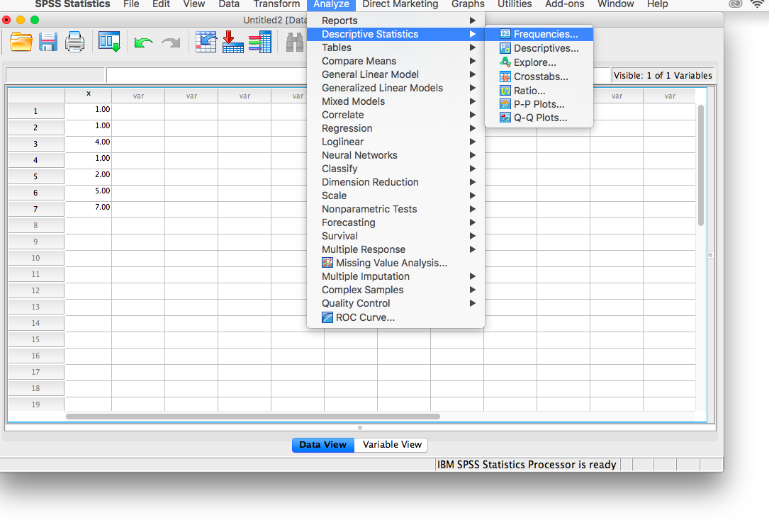Open Recall recently used dialogs icon
Viewport: 769px width, 532px height.
click(109, 43)
